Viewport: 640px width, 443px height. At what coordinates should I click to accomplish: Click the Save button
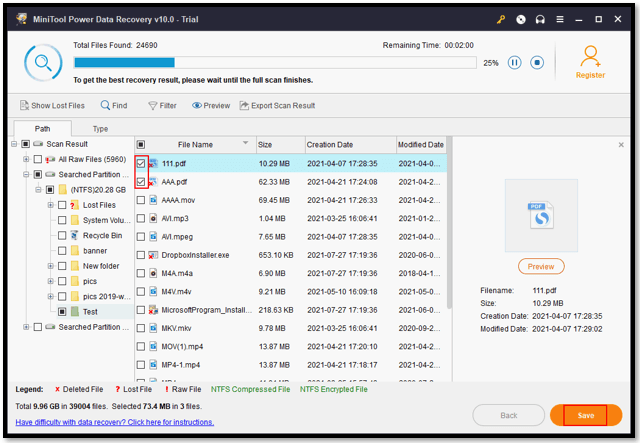pyautogui.click(x=586, y=415)
